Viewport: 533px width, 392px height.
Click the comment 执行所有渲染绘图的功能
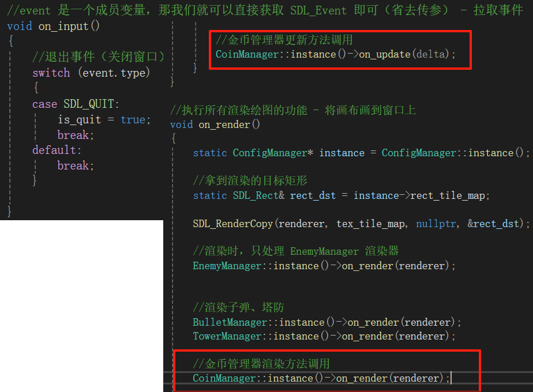pos(293,110)
